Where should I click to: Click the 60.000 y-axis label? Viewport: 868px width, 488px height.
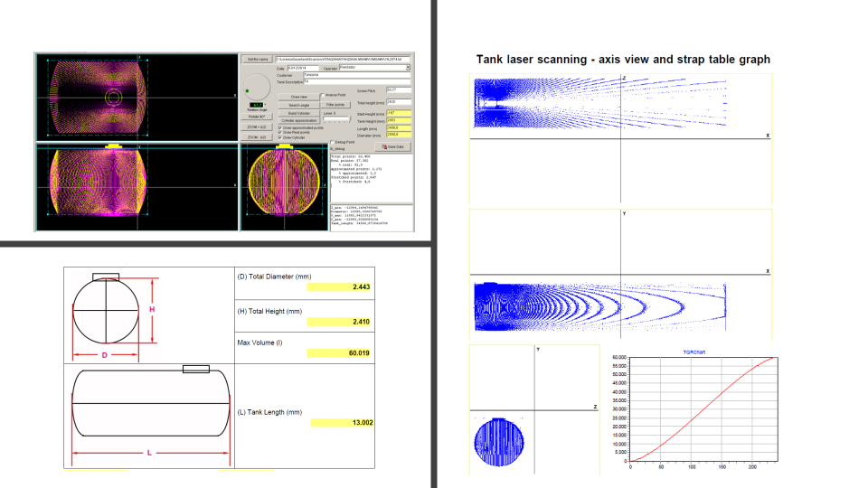[619, 358]
